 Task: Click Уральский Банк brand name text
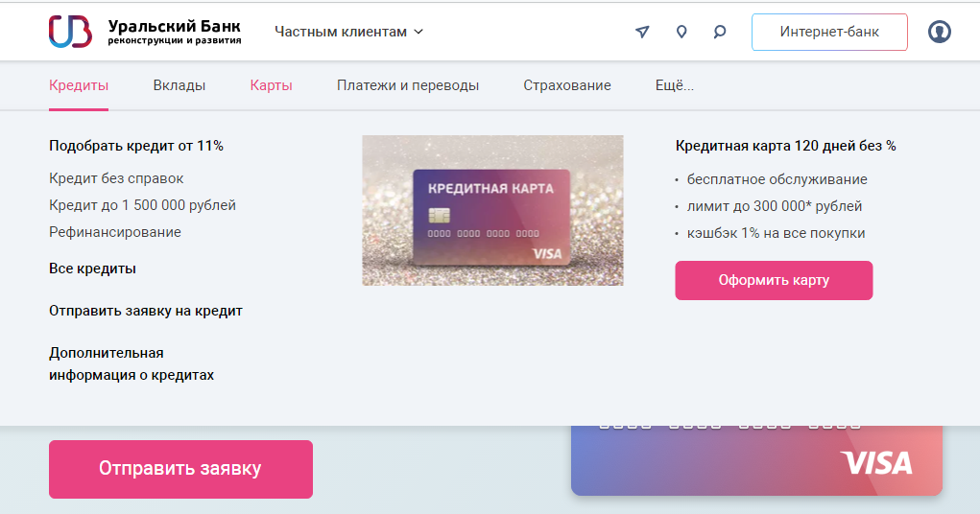(x=175, y=26)
